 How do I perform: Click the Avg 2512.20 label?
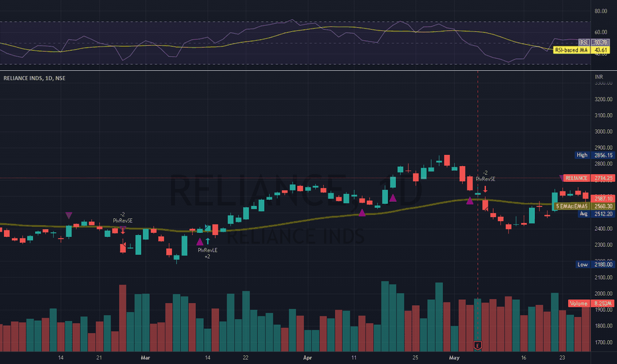click(596, 214)
